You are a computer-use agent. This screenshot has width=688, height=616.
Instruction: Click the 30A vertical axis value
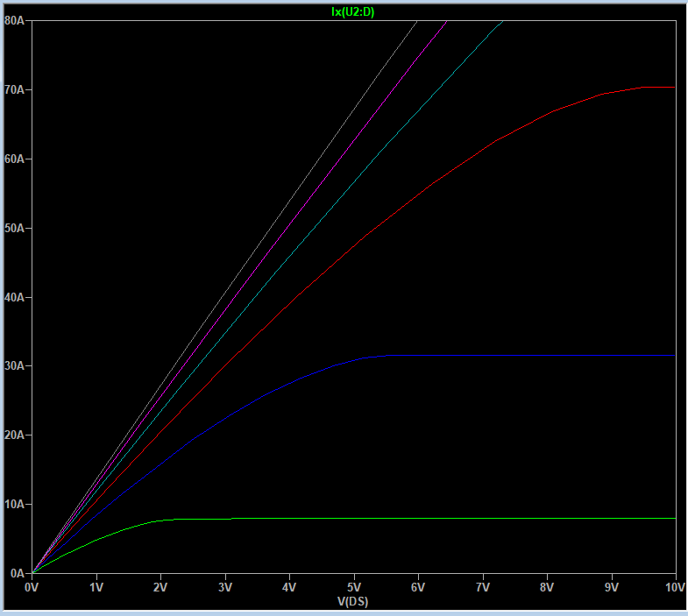coord(14,366)
